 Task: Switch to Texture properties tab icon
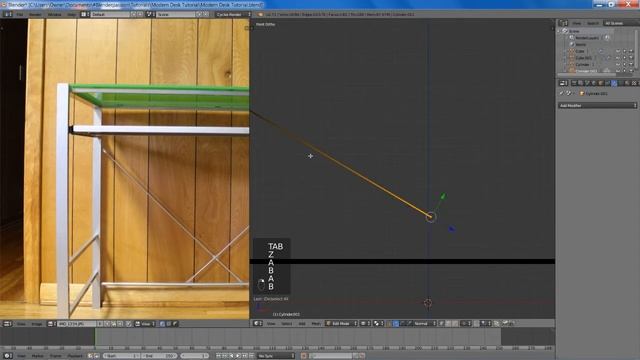click(x=634, y=83)
